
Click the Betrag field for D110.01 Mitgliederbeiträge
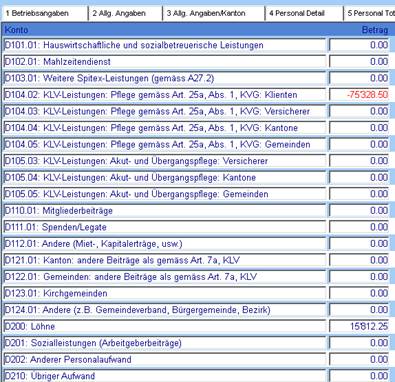[x=359, y=211]
